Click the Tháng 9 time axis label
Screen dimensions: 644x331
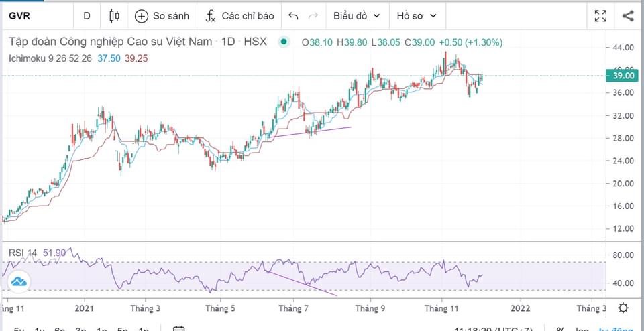(x=370, y=308)
